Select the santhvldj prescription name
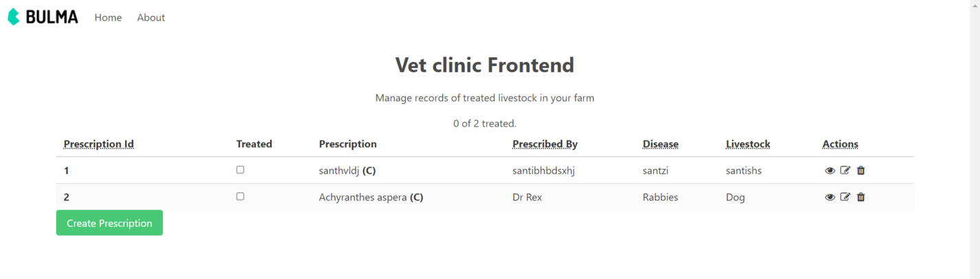 [x=339, y=171]
